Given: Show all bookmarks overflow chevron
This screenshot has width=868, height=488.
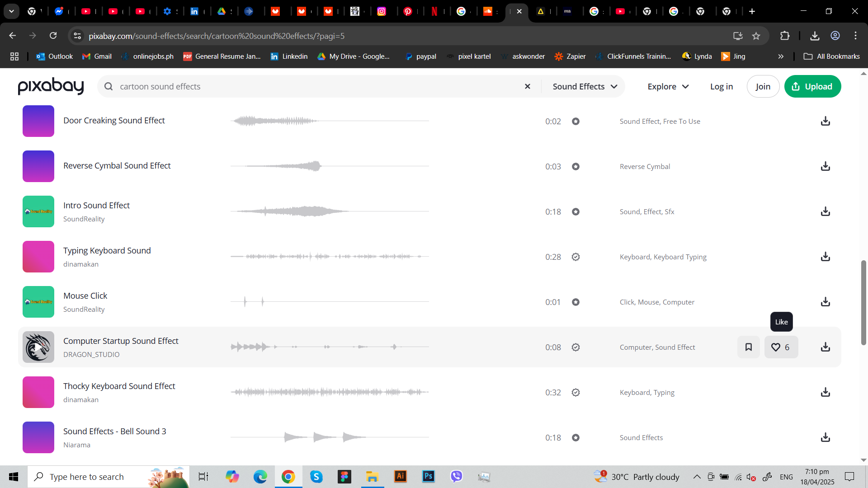Looking at the screenshot, I should (x=781, y=56).
